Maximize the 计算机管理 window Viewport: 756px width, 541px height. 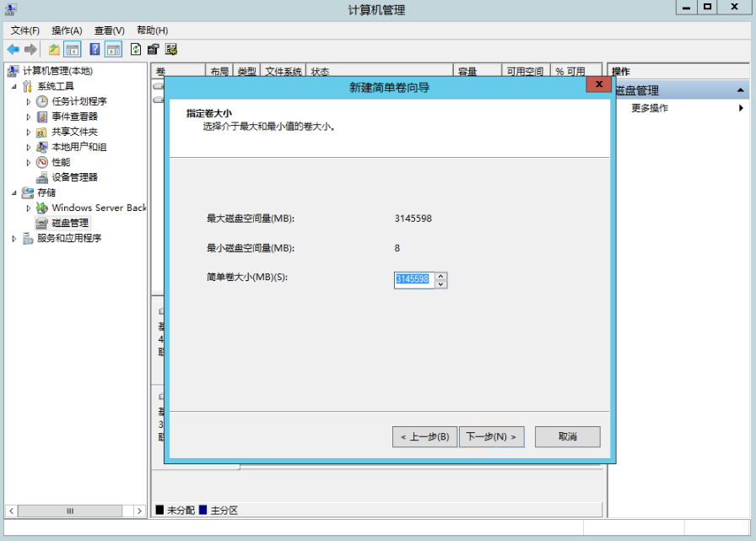(707, 7)
